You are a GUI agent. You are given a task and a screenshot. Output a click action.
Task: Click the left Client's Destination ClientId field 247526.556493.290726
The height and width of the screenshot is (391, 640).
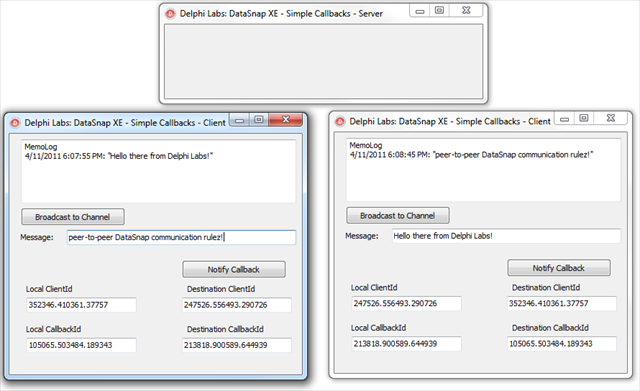pyautogui.click(x=237, y=305)
